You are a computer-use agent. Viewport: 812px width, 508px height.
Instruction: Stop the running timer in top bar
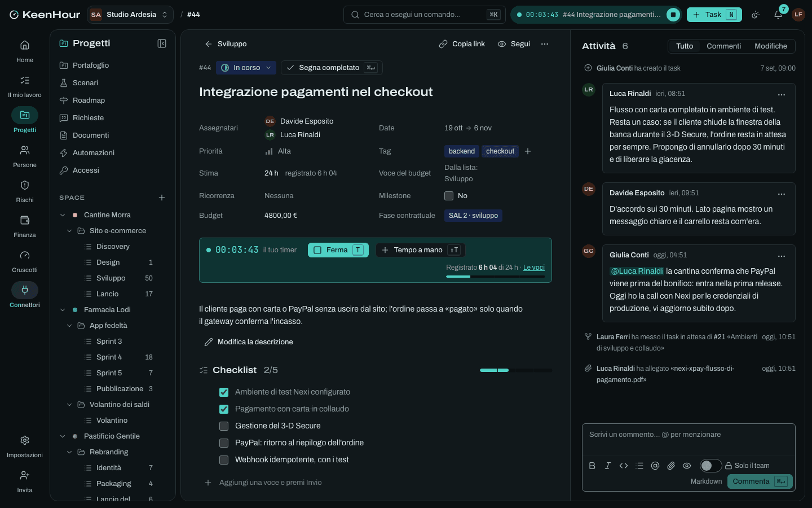tap(673, 15)
